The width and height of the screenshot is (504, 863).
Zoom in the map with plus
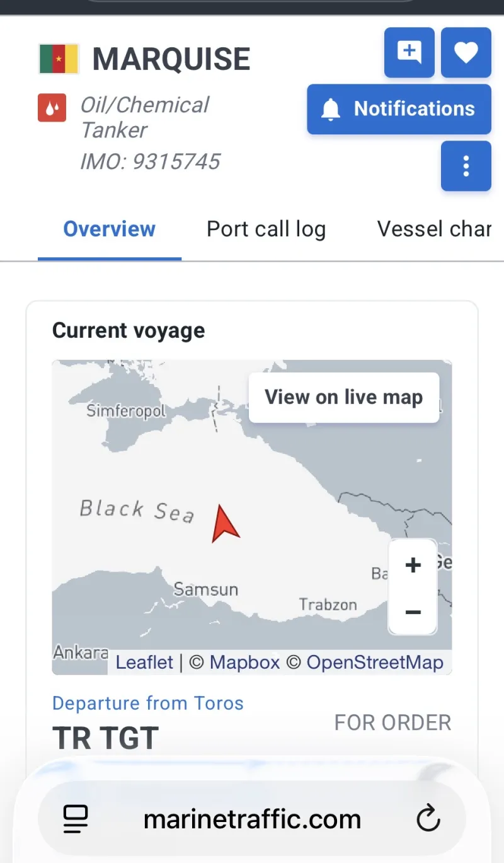coord(413,565)
